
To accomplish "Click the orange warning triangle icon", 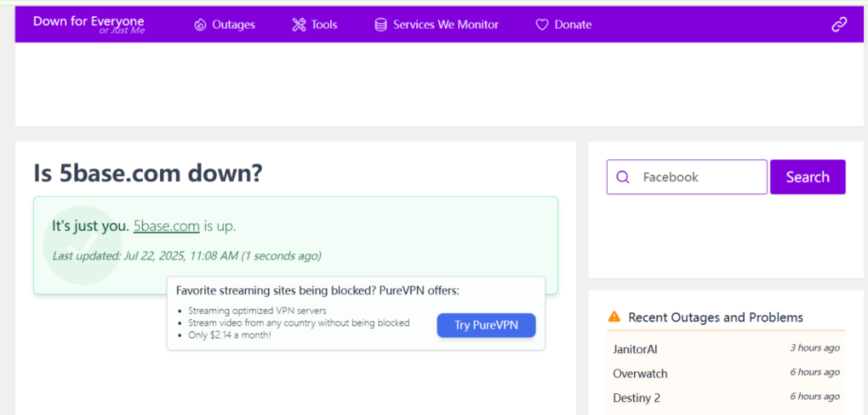I will pos(615,317).
